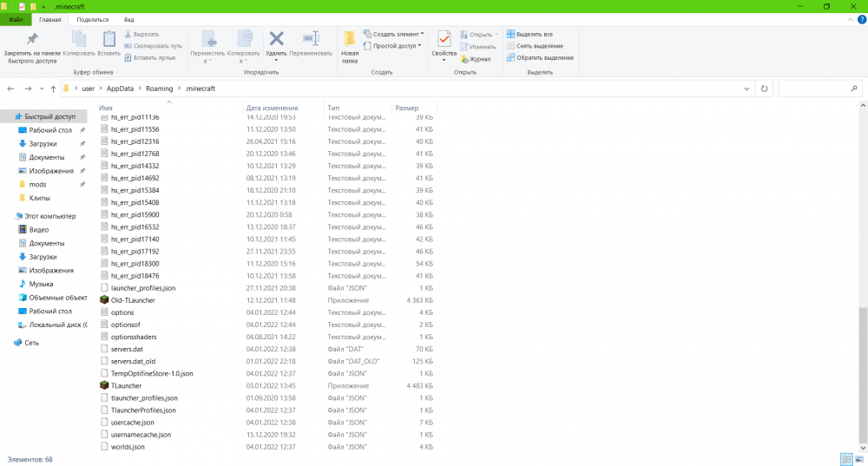
Task: Click Deselect (Снять выделение)
Action: tap(535, 46)
